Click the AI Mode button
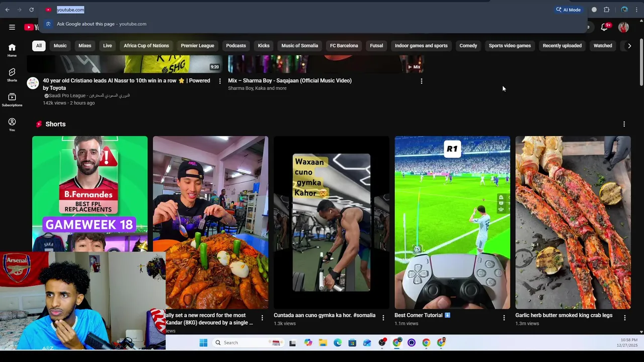This screenshot has width=644, height=362. click(569, 10)
